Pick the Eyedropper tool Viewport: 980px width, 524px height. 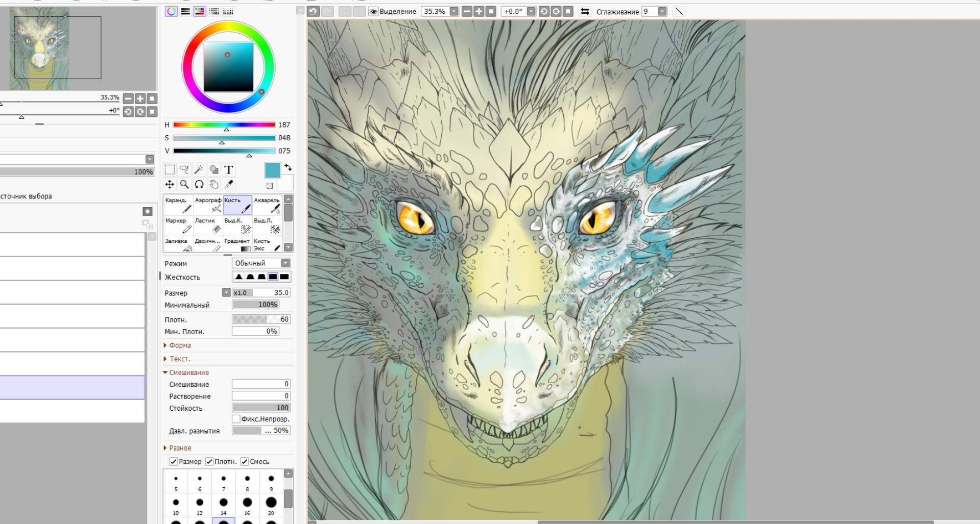point(229,184)
